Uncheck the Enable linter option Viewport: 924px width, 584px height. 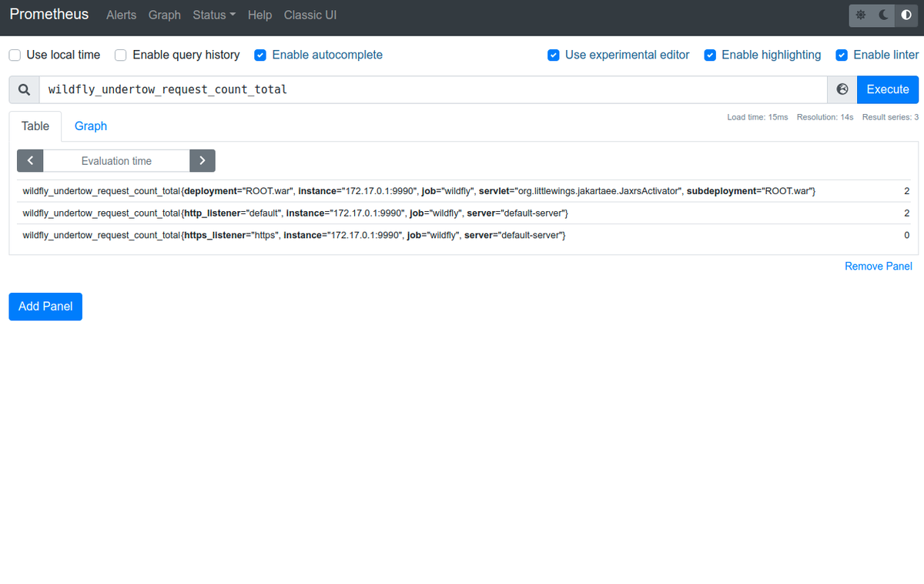click(x=842, y=55)
